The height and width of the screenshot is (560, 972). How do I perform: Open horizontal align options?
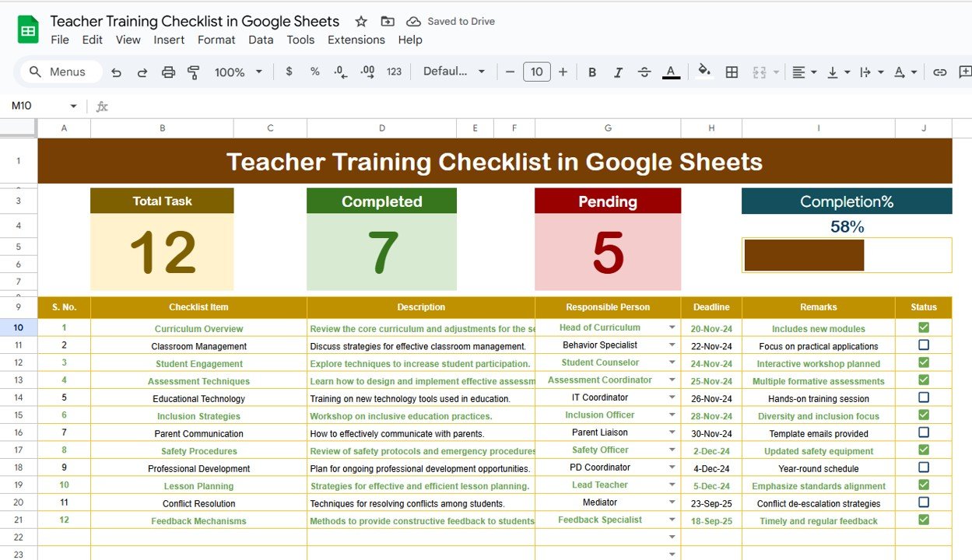coord(804,72)
